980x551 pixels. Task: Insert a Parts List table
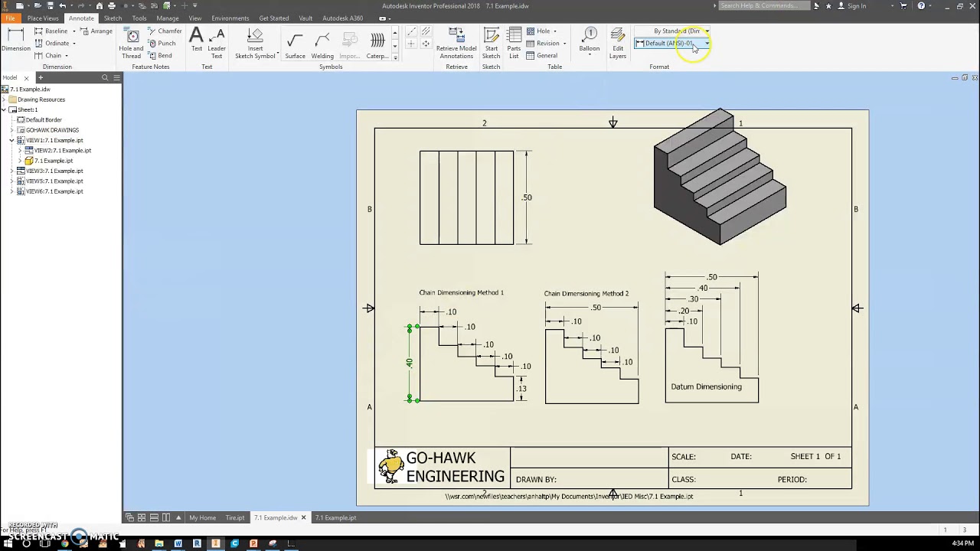(514, 44)
